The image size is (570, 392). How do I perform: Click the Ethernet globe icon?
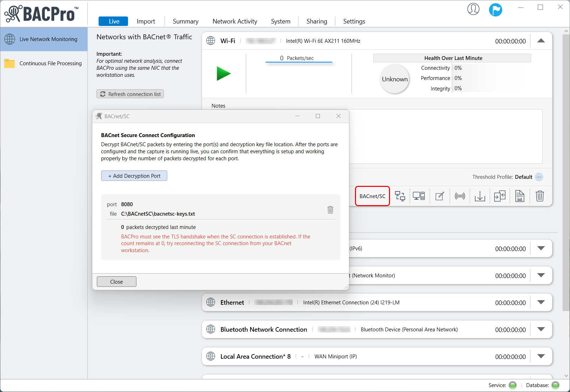pyautogui.click(x=211, y=302)
